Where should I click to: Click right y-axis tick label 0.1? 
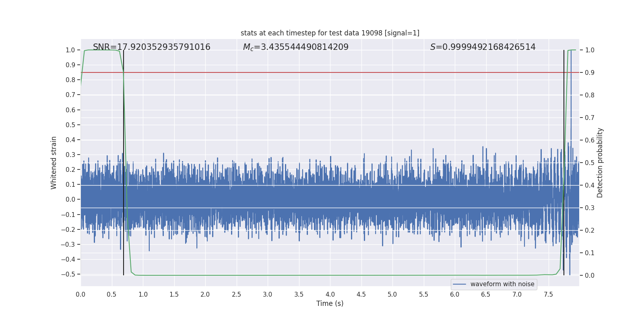(590, 253)
